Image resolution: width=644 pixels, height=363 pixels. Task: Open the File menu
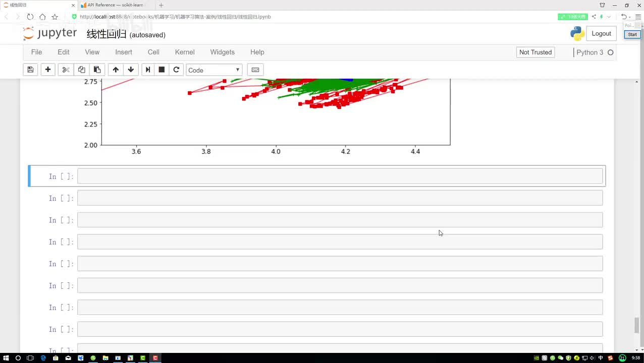[36, 52]
